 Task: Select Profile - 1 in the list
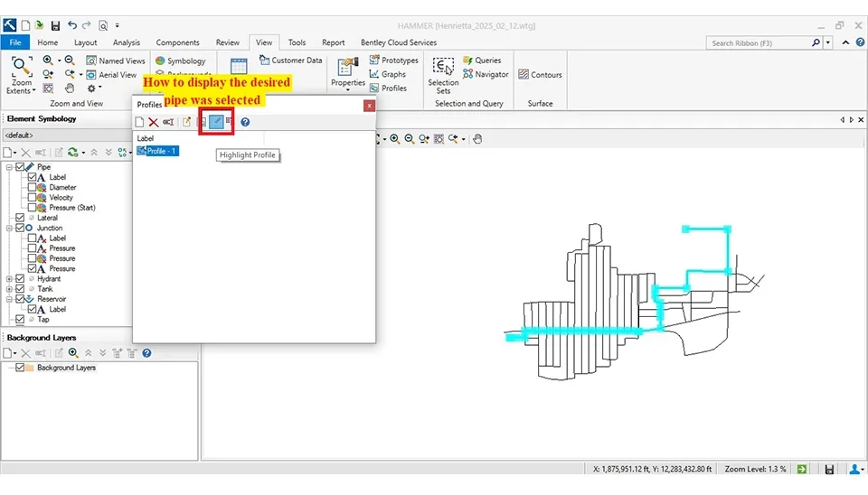point(157,151)
